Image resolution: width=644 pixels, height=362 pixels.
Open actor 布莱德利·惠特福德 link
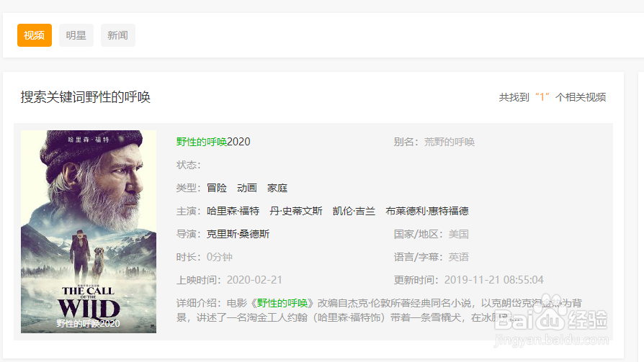pos(427,211)
